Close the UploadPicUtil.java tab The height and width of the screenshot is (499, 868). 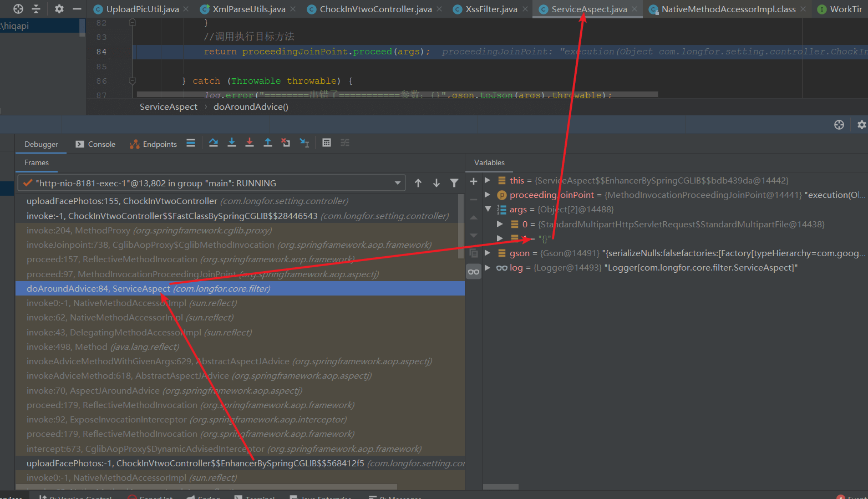point(186,9)
